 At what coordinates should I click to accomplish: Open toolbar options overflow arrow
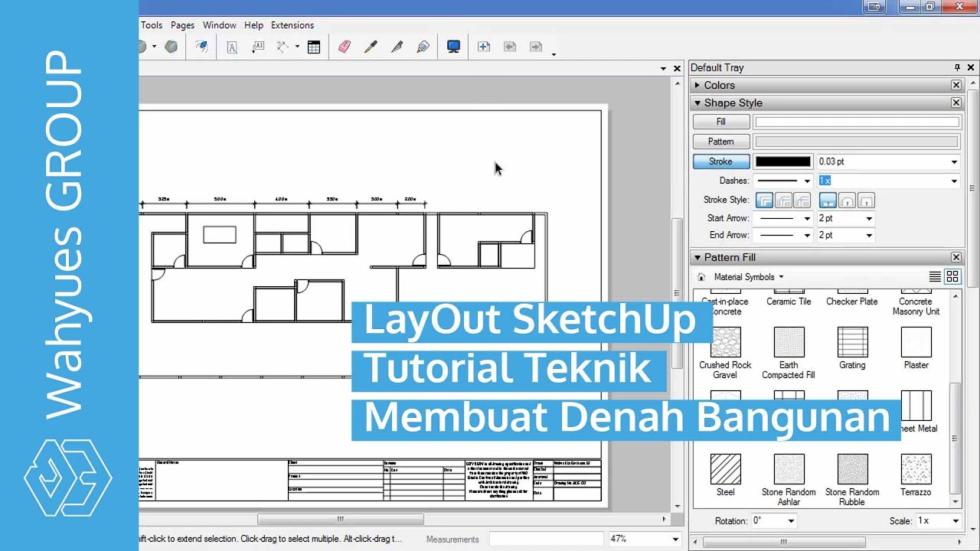point(554,54)
